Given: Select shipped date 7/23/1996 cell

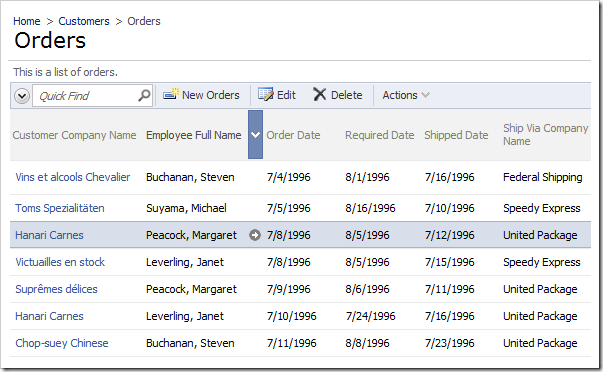Looking at the screenshot, I should (x=450, y=343).
